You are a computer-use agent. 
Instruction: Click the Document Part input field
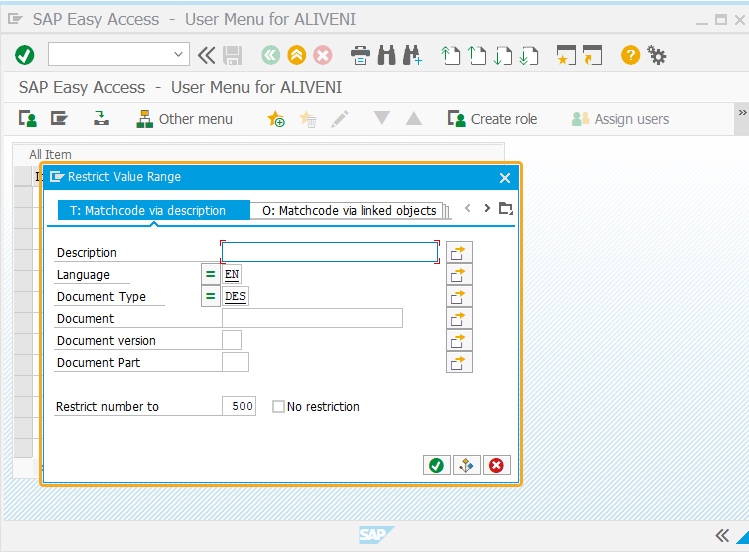[235, 362]
